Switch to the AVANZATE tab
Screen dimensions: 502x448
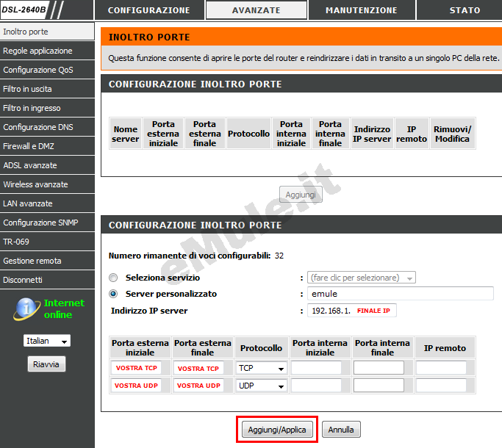coord(256,10)
